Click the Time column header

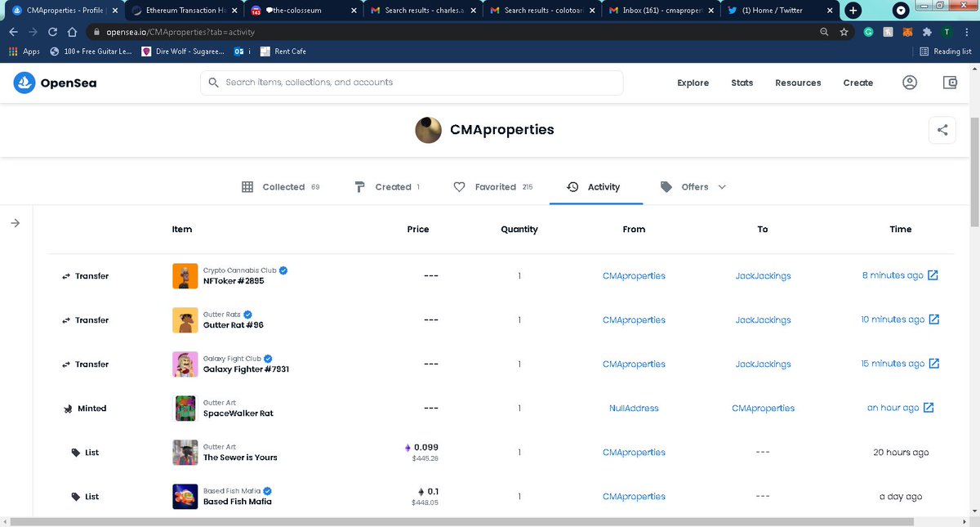[x=900, y=230]
